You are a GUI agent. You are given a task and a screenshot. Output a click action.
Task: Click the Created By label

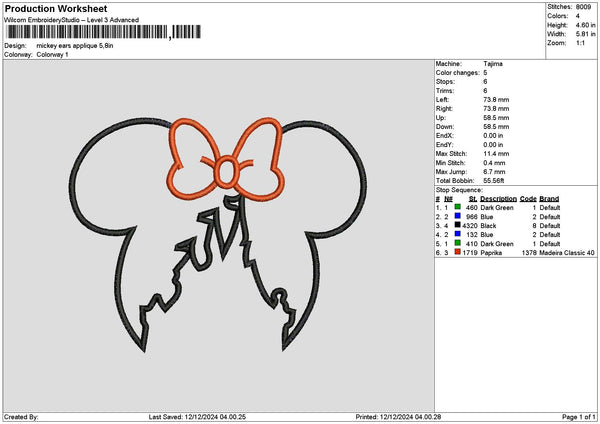click(21, 417)
